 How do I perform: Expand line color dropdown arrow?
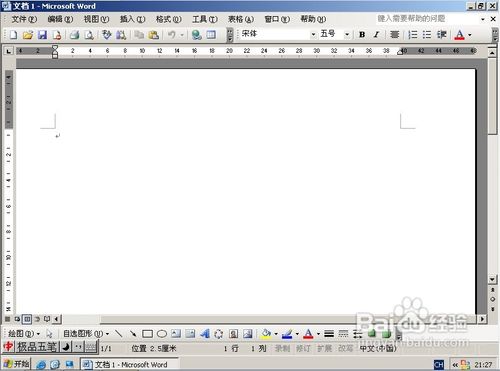click(297, 333)
